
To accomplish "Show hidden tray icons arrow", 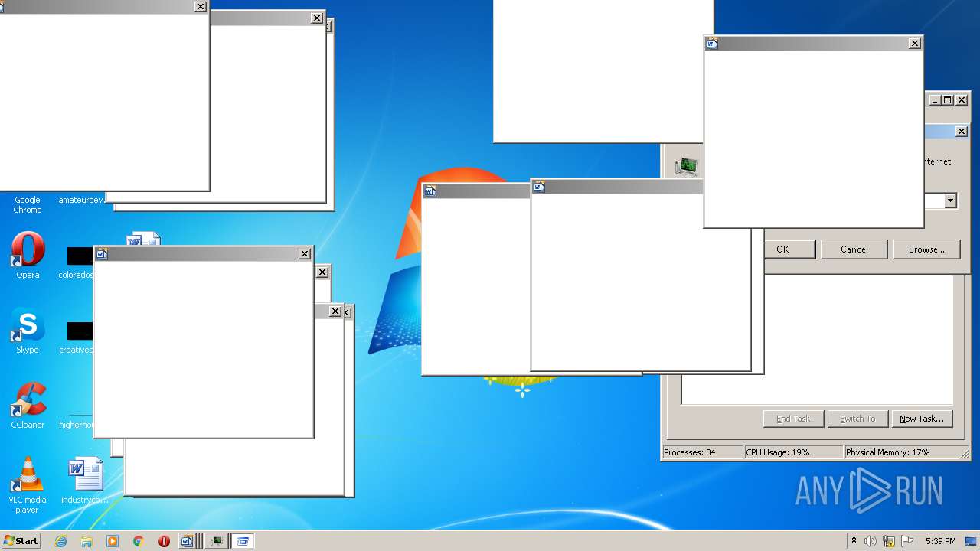I will click(854, 541).
